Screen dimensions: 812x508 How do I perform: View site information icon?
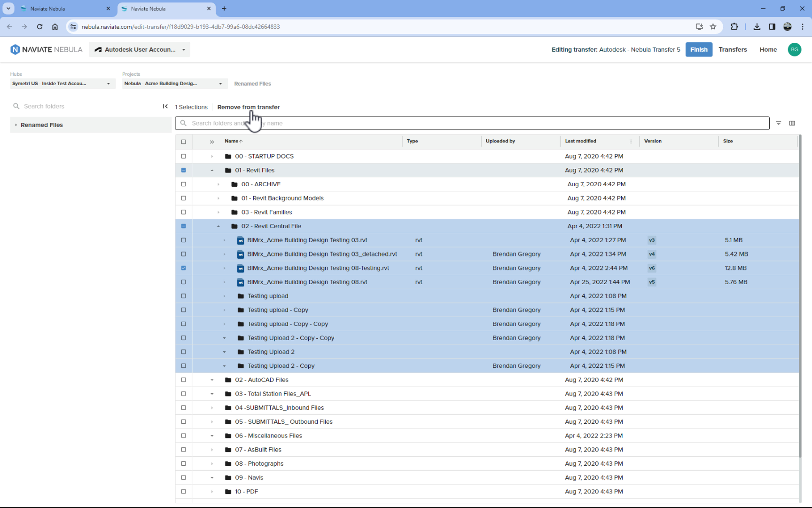click(x=73, y=27)
